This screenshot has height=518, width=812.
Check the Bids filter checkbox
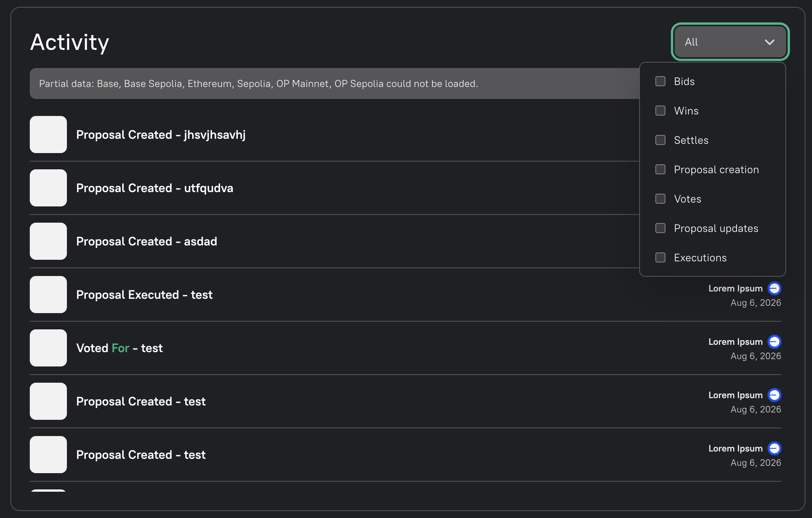click(660, 81)
